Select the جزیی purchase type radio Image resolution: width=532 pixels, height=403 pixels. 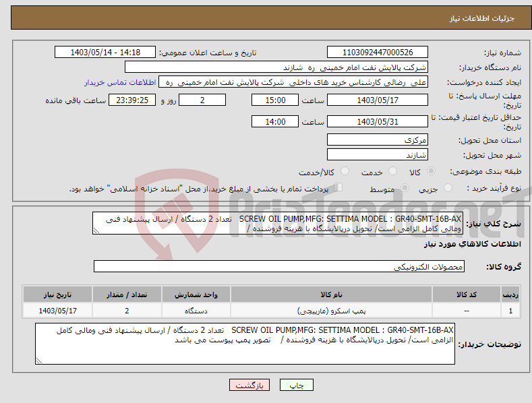[448, 188]
